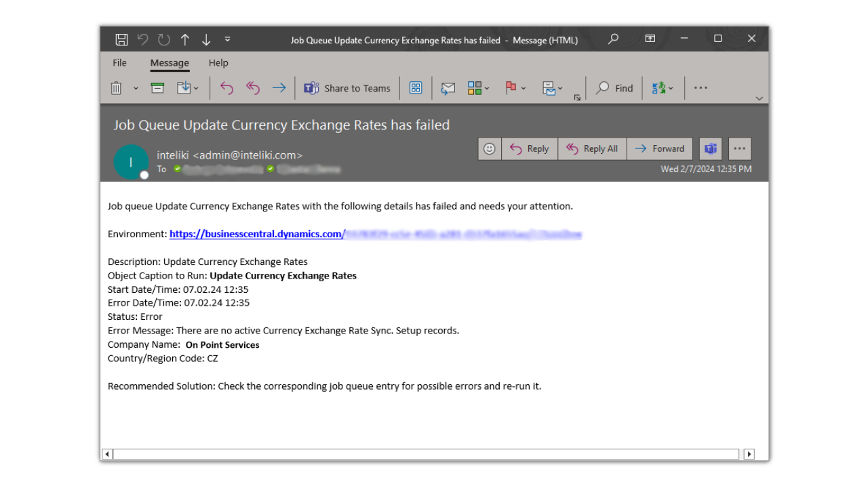Open the Help tab
Screen dimensions: 868x488
[x=218, y=62]
